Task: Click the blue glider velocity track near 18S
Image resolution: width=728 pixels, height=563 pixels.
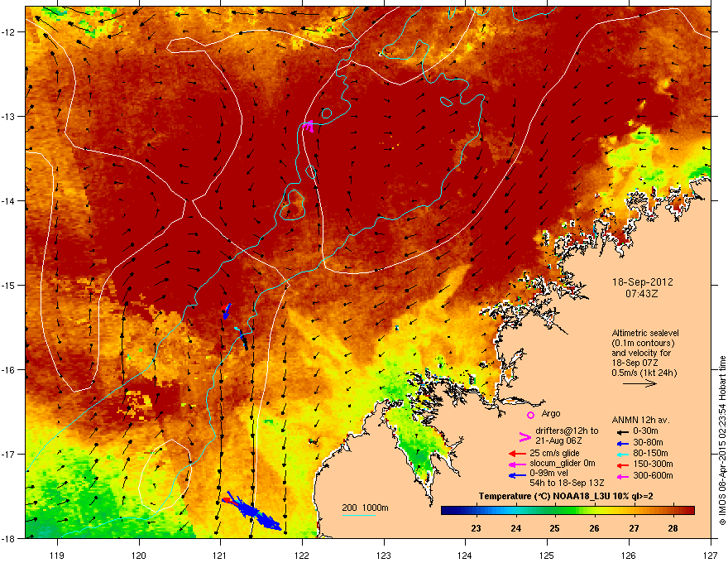Action: coord(252,511)
